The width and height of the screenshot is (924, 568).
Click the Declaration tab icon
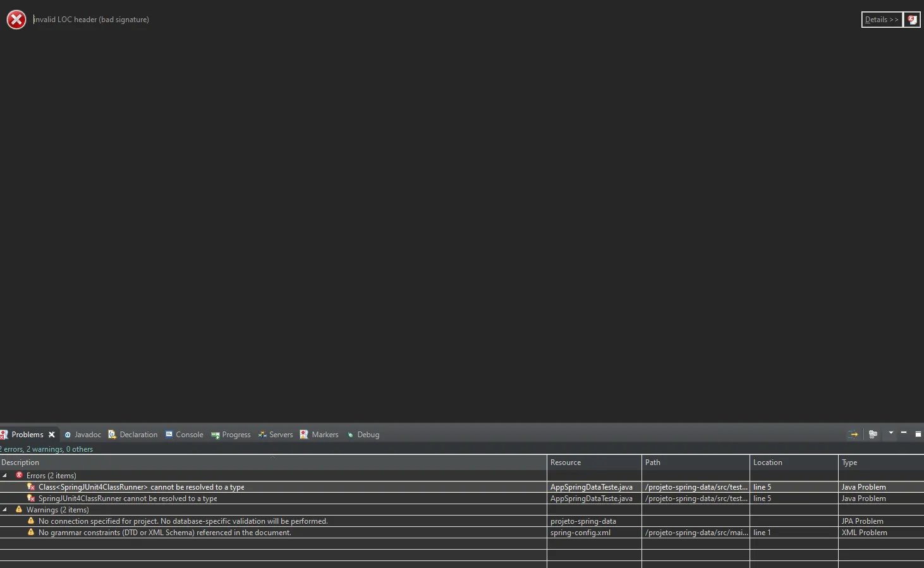pyautogui.click(x=112, y=434)
